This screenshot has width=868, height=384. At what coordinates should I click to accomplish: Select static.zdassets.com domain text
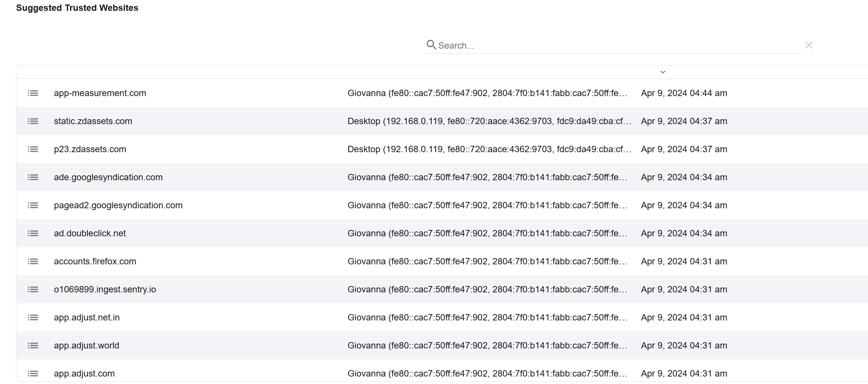tap(93, 121)
